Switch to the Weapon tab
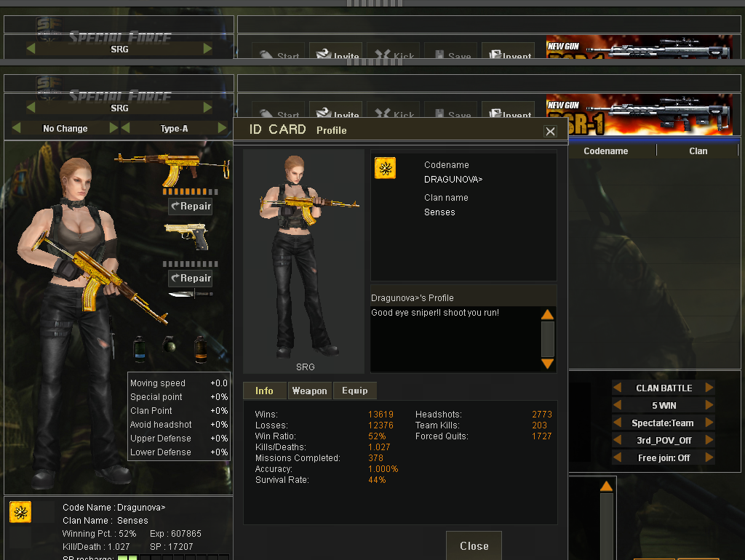The height and width of the screenshot is (560, 745). [x=310, y=391]
